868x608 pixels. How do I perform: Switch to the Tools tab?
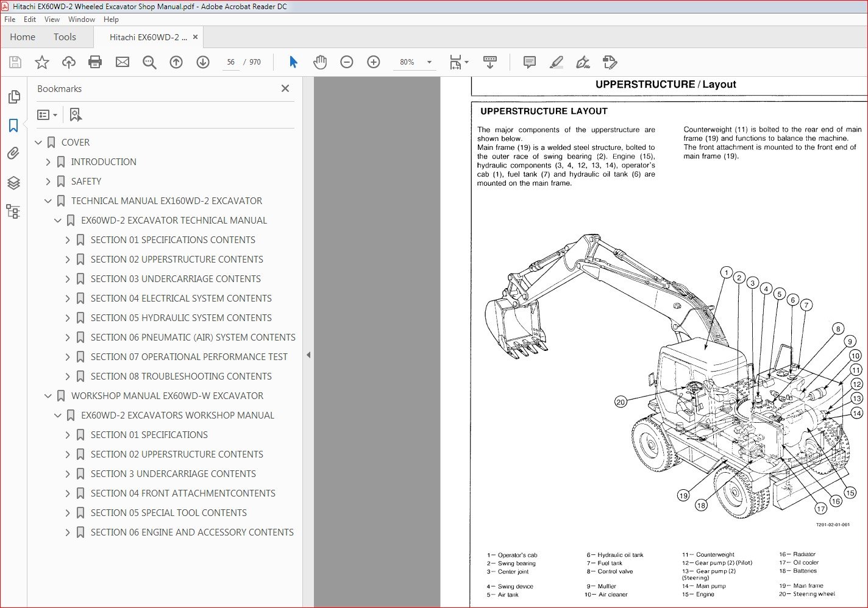(x=65, y=37)
